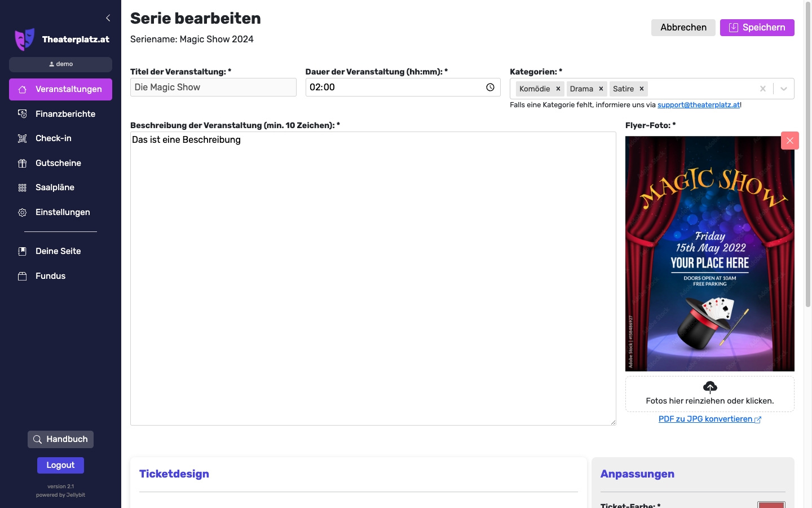
Task: Save the series with Speichern
Action: [x=757, y=28]
